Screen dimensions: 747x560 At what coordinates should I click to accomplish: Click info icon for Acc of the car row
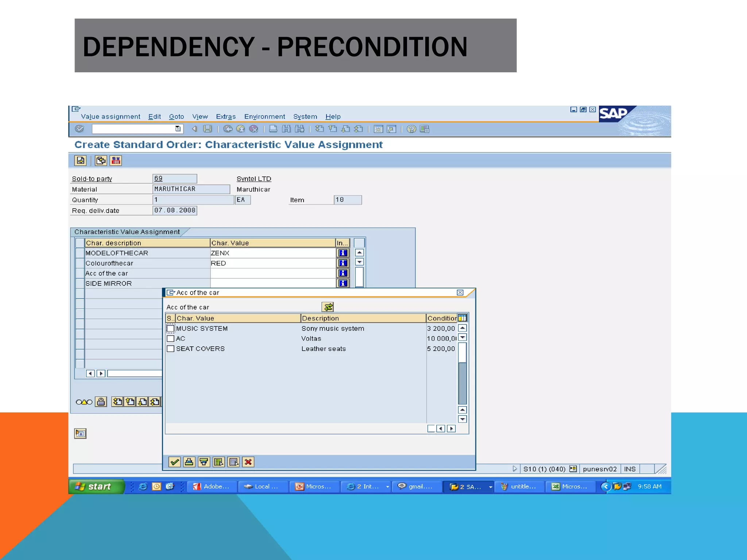point(343,273)
